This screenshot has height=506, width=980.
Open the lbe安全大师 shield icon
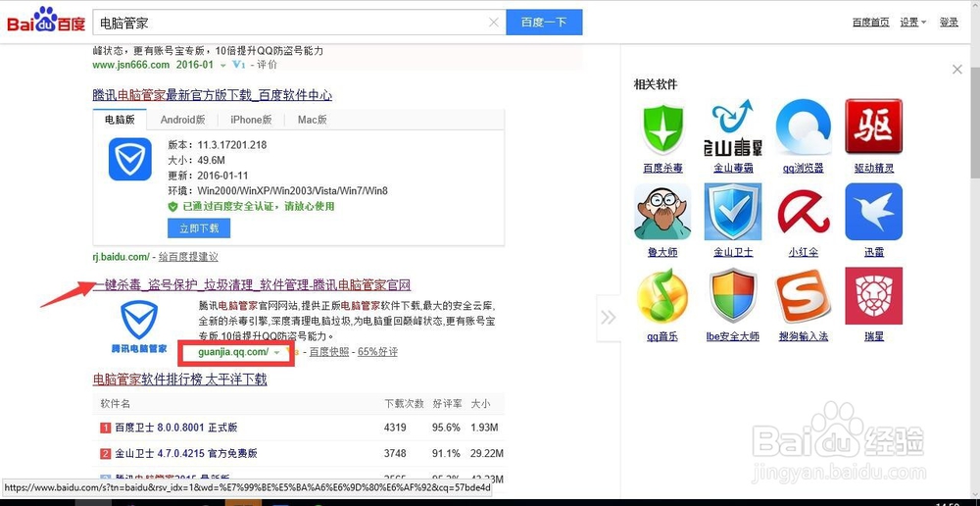pyautogui.click(x=733, y=296)
